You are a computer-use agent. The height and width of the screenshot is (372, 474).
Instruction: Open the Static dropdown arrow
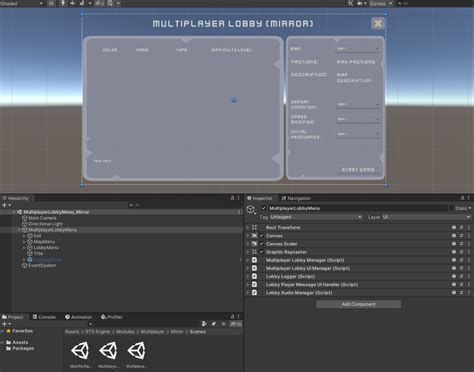(x=470, y=208)
